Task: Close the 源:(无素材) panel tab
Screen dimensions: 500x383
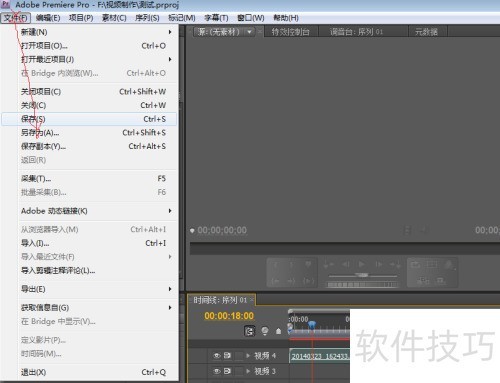Action: click(x=259, y=32)
